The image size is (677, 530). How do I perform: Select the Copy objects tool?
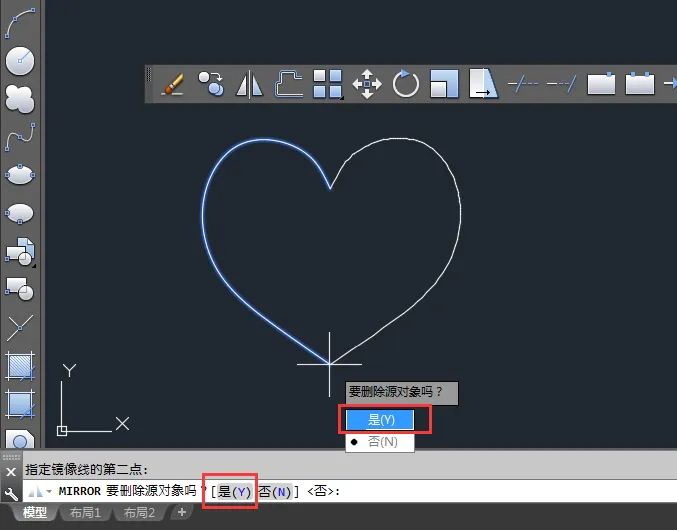(211, 84)
